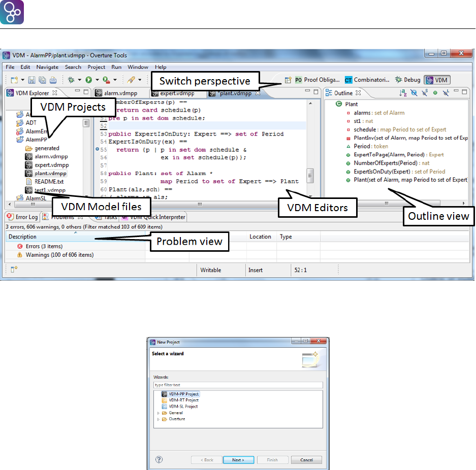Close the VDM Explorer tab
The height and width of the screenshot is (470, 476).
(x=55, y=92)
